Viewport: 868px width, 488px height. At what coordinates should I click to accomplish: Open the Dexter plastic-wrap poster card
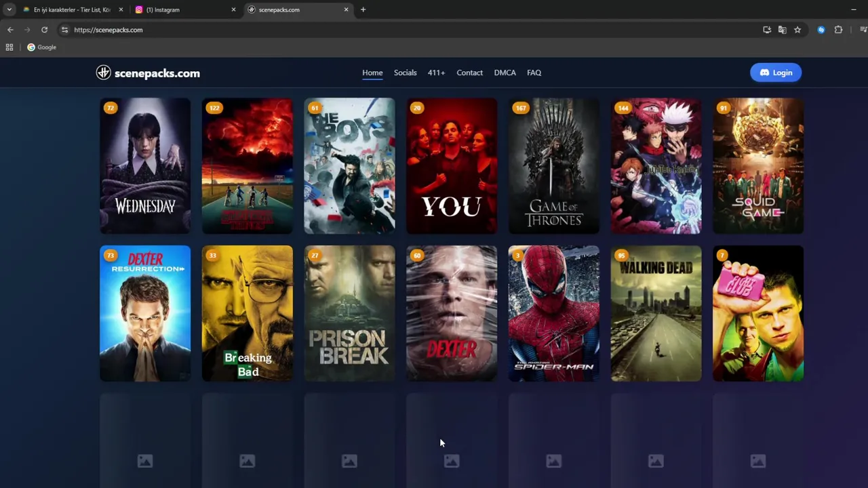(452, 313)
